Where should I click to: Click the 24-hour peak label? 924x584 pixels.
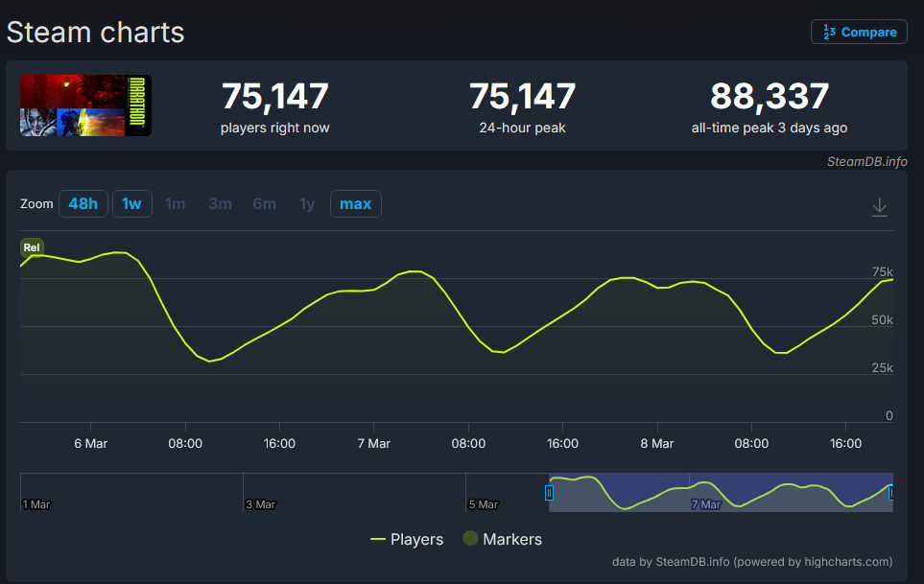(522, 128)
